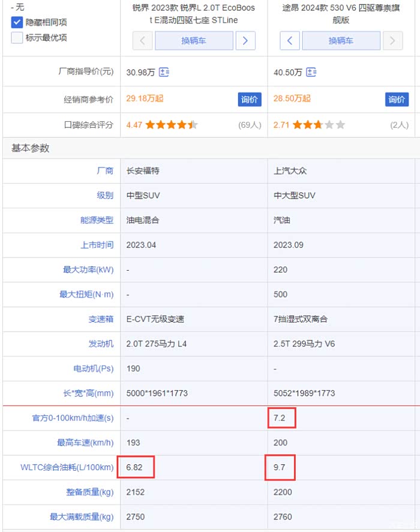Viewport: 420px width, 532px height.
Task: Open the (2人) review count
Action: point(399,125)
